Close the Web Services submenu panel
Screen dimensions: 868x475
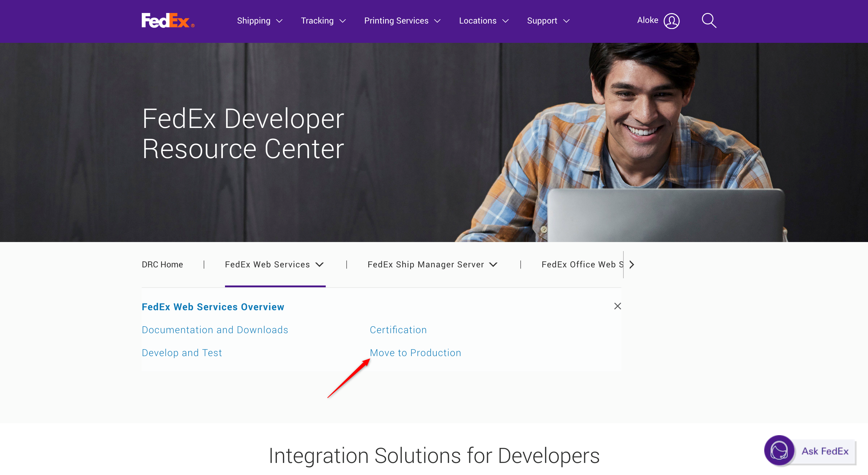point(617,306)
